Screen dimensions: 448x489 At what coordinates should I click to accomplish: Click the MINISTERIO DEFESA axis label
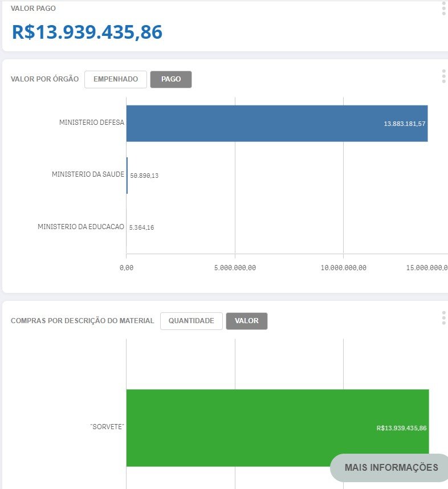click(x=92, y=122)
